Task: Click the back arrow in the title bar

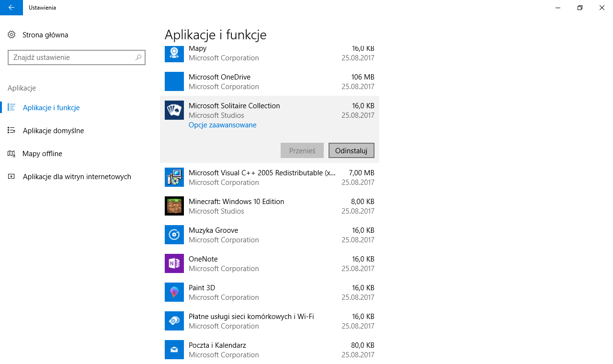Action: click(x=11, y=8)
